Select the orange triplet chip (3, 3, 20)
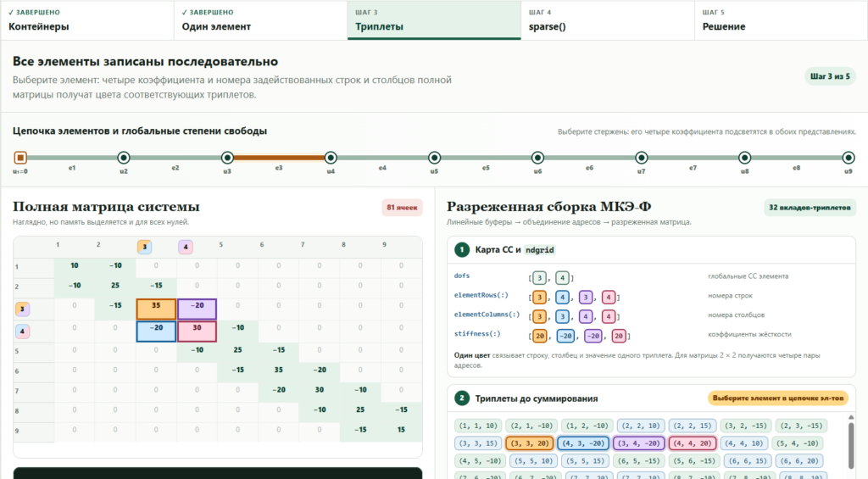The height and width of the screenshot is (479, 868). click(x=530, y=443)
